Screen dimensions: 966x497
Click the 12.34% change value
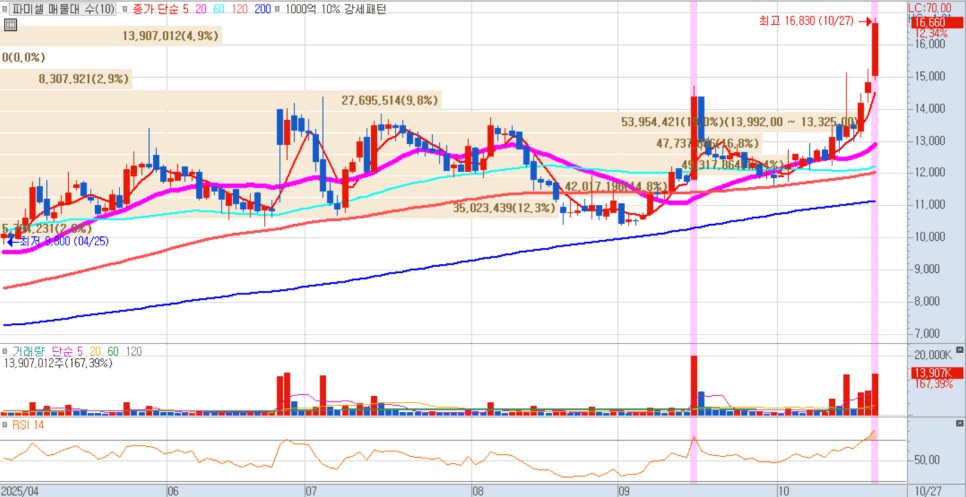click(930, 33)
